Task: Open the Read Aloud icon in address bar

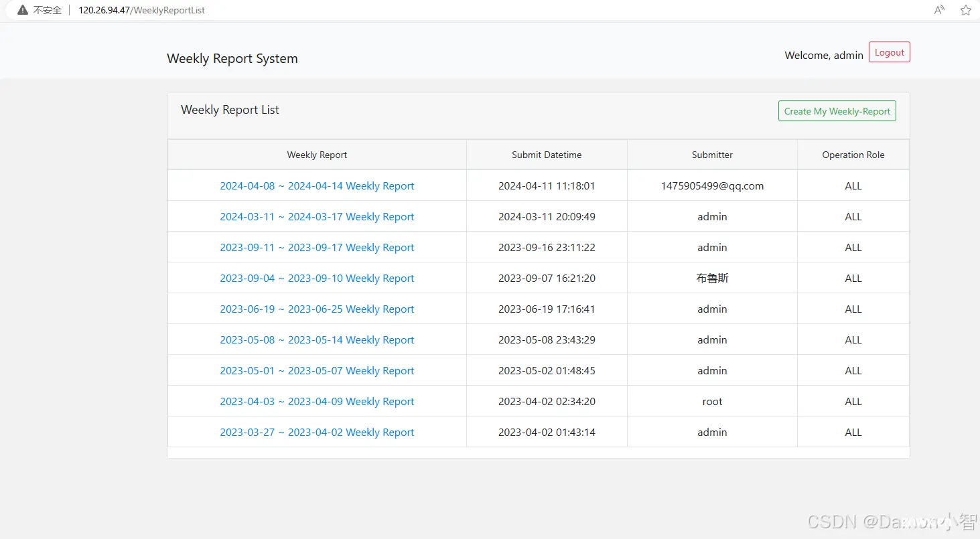Action: click(x=939, y=10)
